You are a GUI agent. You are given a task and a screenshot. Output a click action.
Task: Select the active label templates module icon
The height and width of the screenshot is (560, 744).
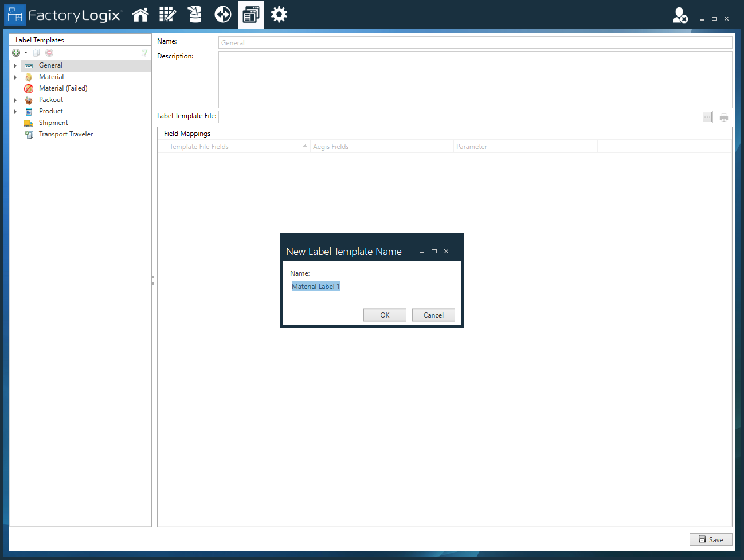[250, 14]
